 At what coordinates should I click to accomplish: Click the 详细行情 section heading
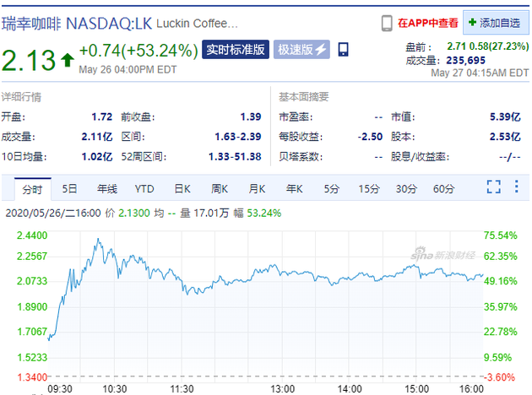(21, 97)
